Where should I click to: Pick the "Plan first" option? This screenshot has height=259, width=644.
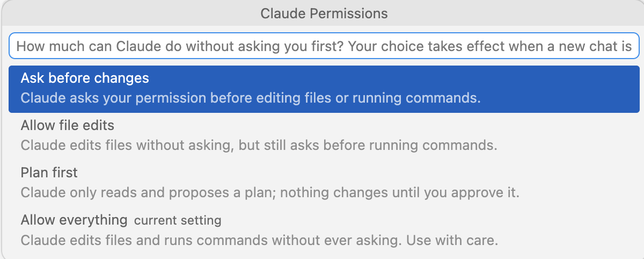[x=324, y=183]
